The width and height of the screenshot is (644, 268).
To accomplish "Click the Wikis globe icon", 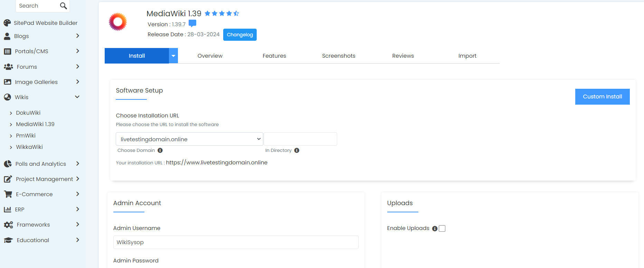I will point(7,97).
